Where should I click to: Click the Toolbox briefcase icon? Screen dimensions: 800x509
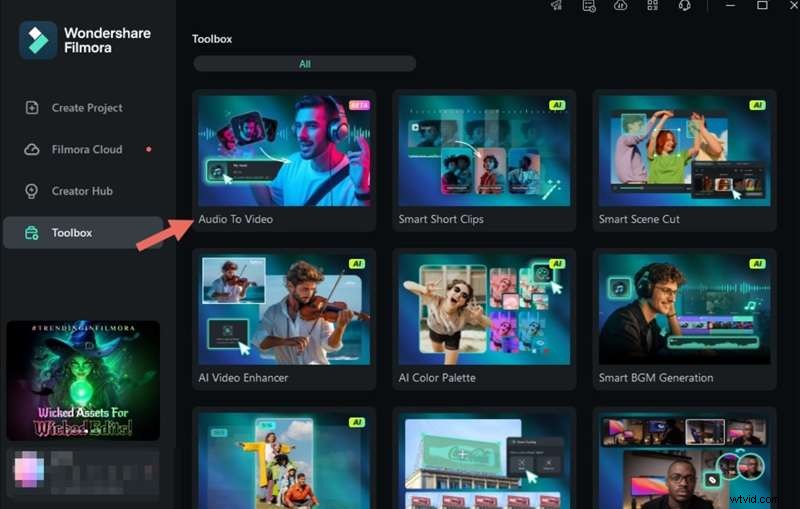pyautogui.click(x=32, y=233)
